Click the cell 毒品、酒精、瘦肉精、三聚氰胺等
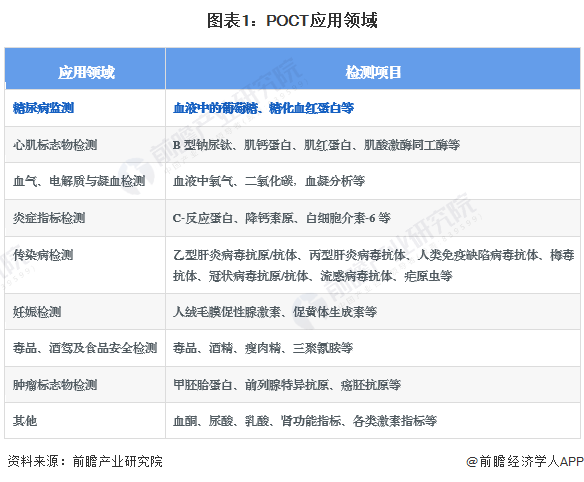 point(373,348)
